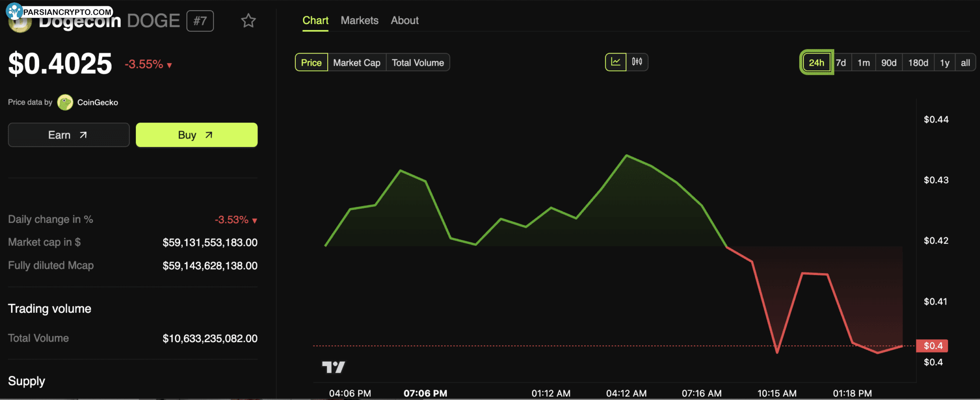Click the Trading volume heading
The height and width of the screenshot is (400, 980).
coord(50,309)
